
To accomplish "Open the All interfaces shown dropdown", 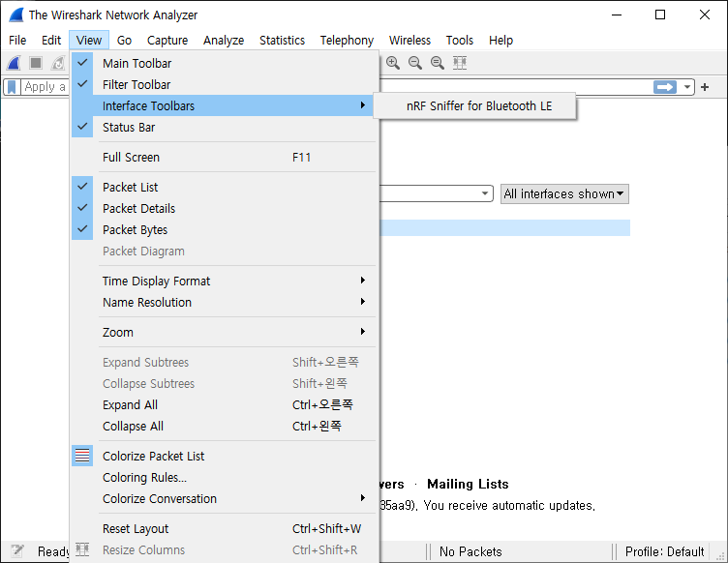I will (564, 193).
